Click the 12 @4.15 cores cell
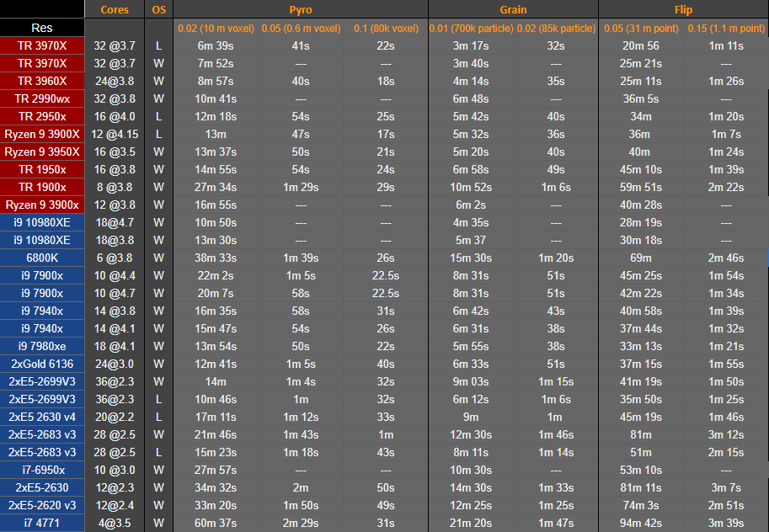 (115, 134)
